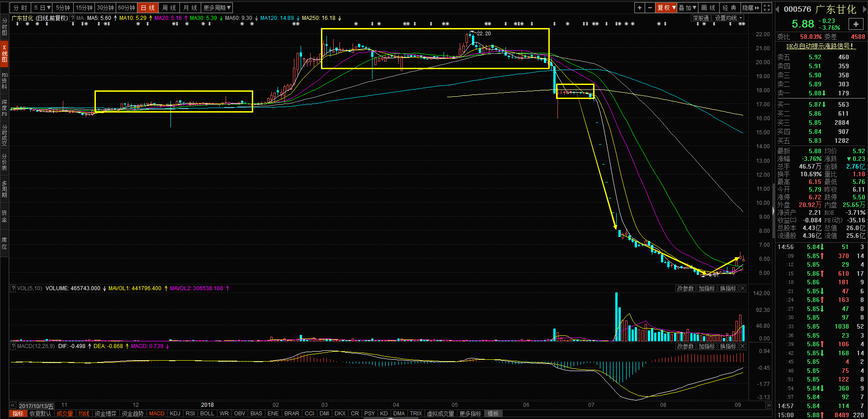This screenshot has height=419, width=868.
Task: Add stock to watchlist with plus button
Action: (x=856, y=24)
